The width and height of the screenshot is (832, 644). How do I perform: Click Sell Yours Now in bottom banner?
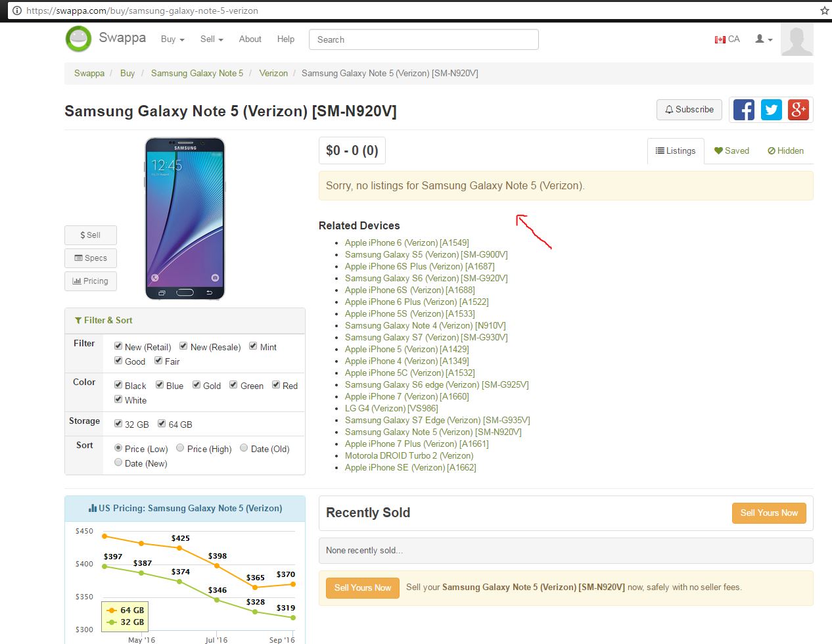tap(363, 587)
